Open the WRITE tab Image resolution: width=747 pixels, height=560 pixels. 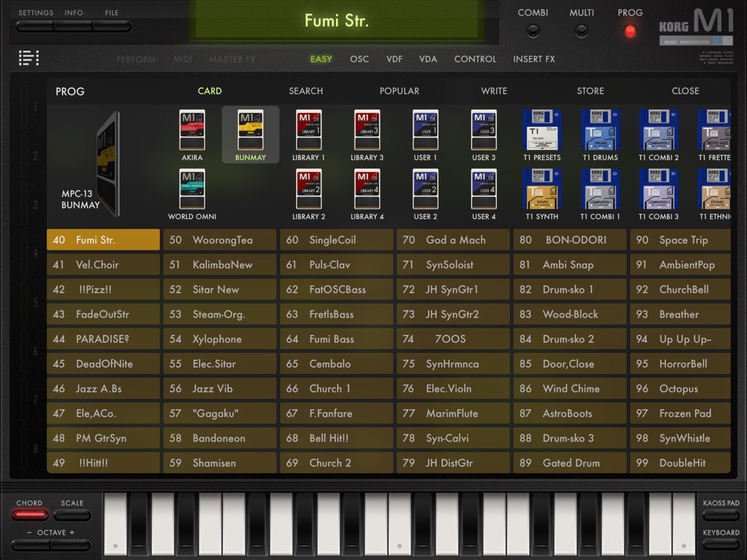pyautogui.click(x=494, y=91)
